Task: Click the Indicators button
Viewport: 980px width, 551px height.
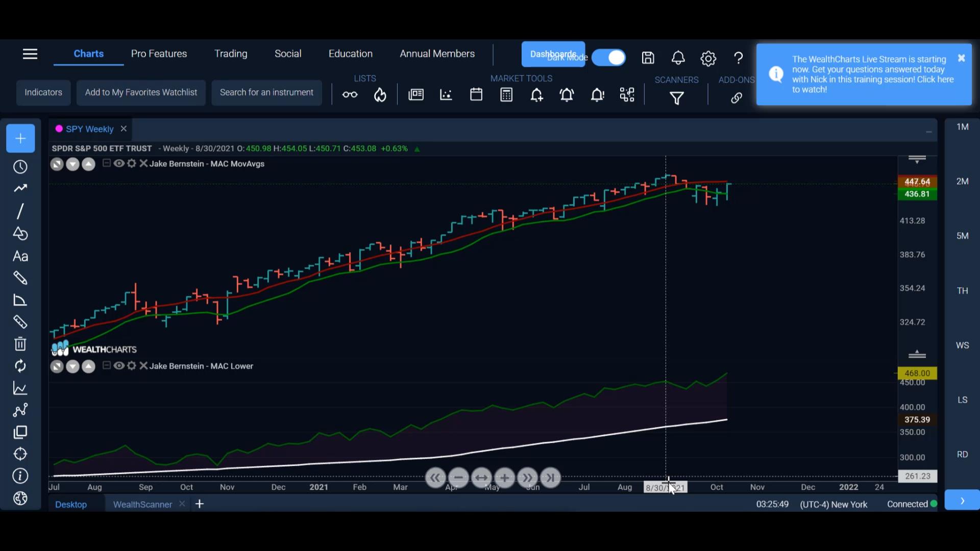Action: [x=43, y=92]
